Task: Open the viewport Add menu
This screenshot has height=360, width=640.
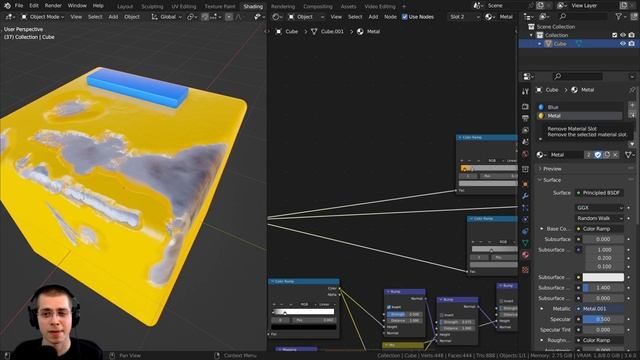Action: click(x=113, y=17)
